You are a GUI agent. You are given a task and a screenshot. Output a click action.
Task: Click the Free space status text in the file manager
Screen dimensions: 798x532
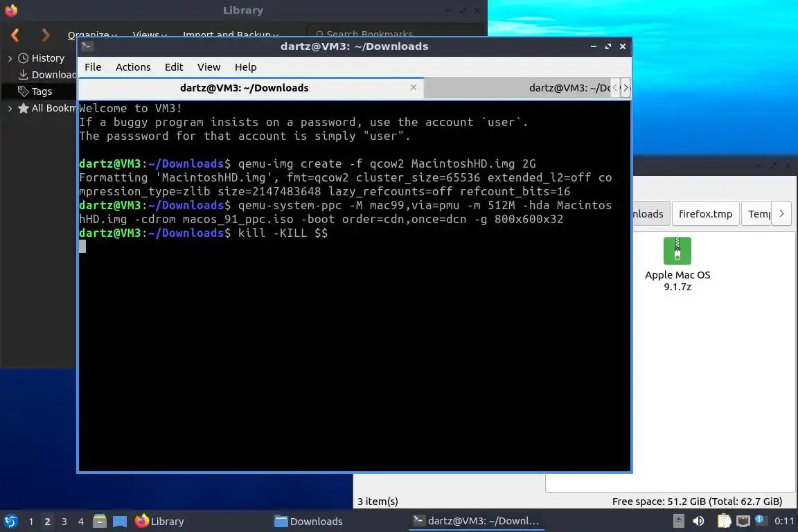point(697,502)
